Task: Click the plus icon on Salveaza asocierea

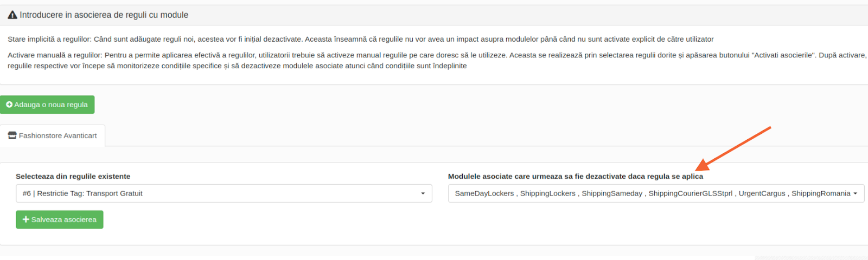Action: (x=25, y=219)
